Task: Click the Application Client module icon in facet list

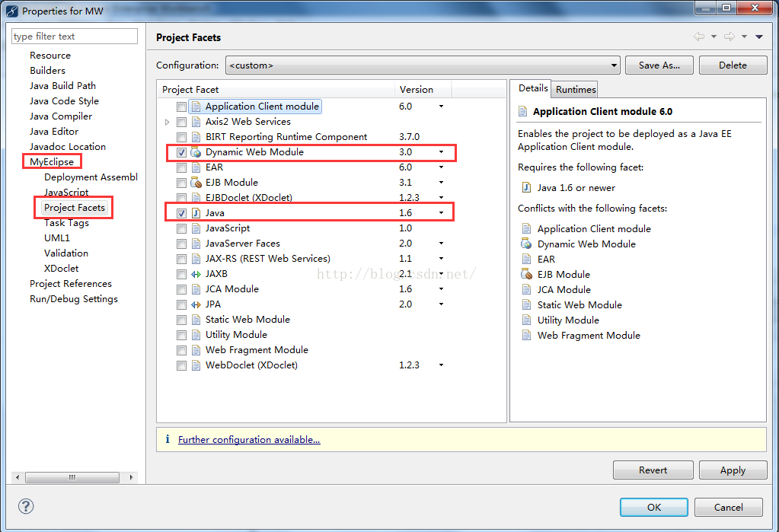Action: (196, 107)
